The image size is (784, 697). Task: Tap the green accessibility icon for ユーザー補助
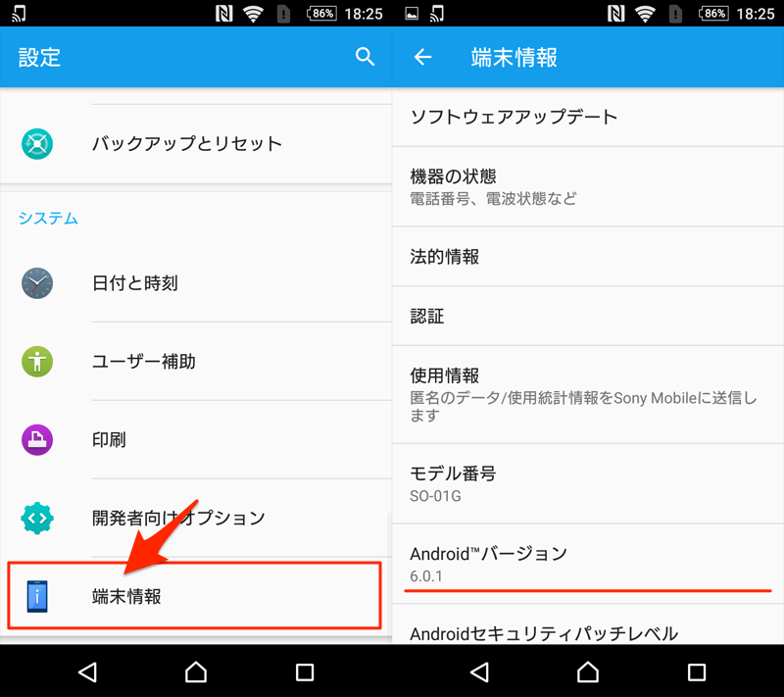click(x=37, y=362)
